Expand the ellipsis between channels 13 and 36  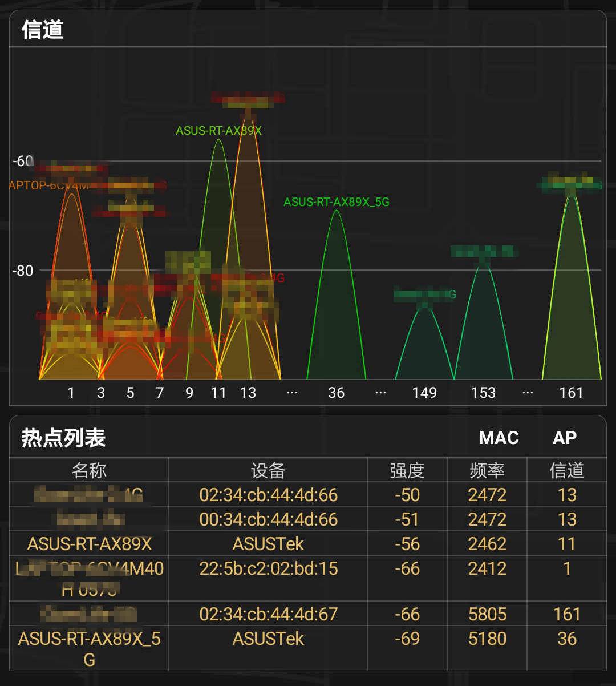[292, 393]
